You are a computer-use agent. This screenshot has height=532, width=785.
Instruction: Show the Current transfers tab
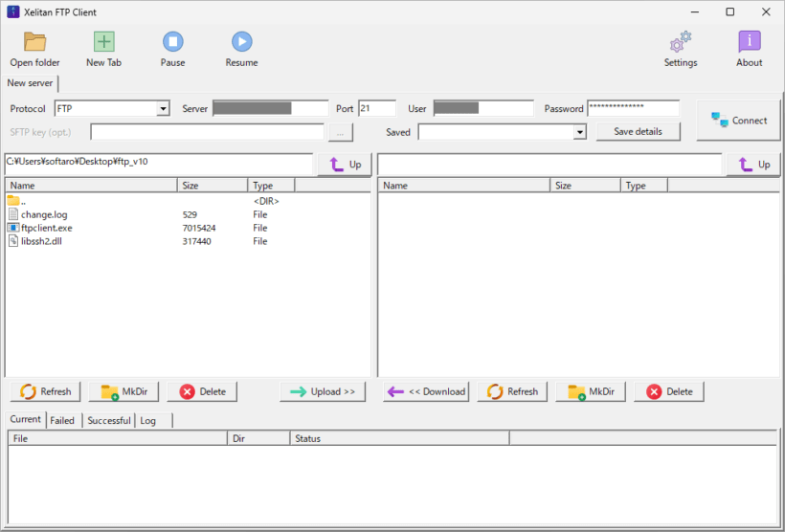pos(25,419)
